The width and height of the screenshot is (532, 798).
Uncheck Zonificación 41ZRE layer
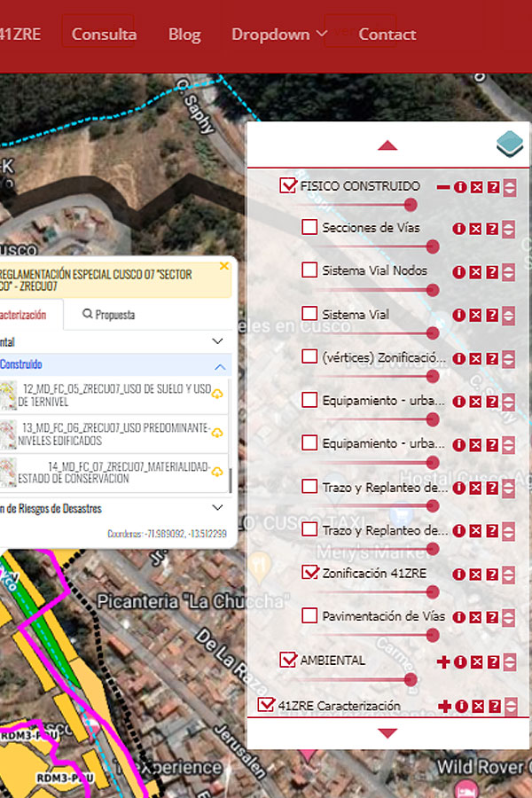point(309,573)
